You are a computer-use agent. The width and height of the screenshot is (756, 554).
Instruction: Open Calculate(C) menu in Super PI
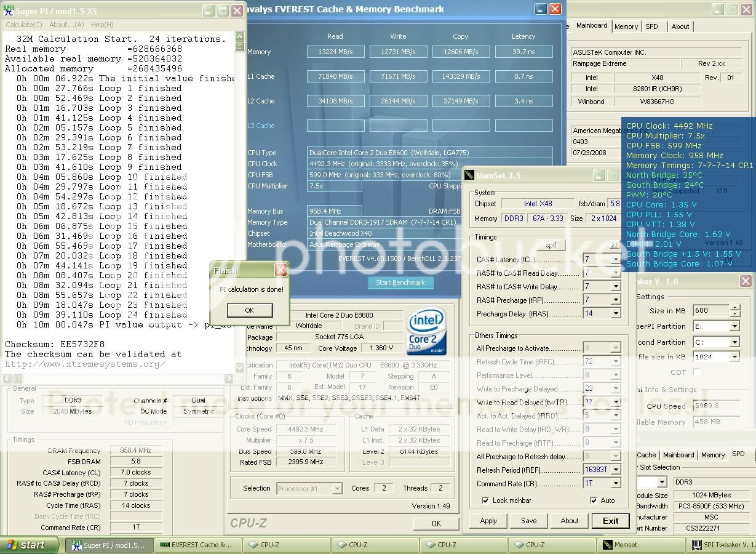24,25
